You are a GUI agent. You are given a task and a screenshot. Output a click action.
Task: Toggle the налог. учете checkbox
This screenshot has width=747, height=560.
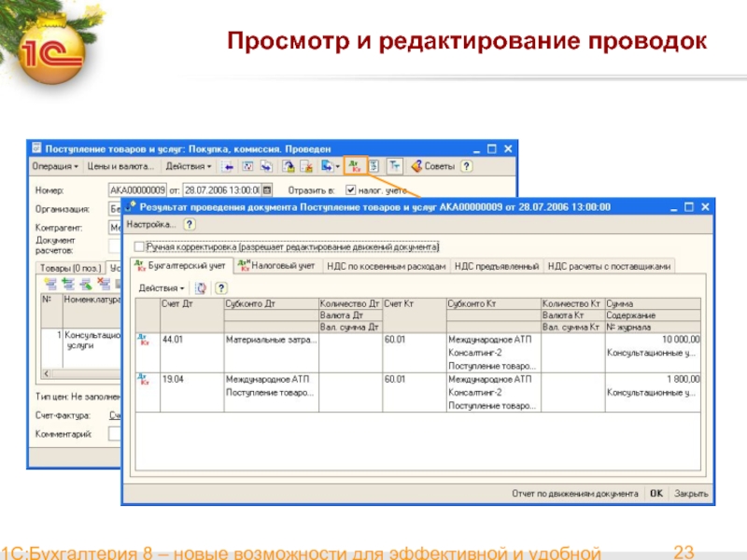[x=351, y=190]
